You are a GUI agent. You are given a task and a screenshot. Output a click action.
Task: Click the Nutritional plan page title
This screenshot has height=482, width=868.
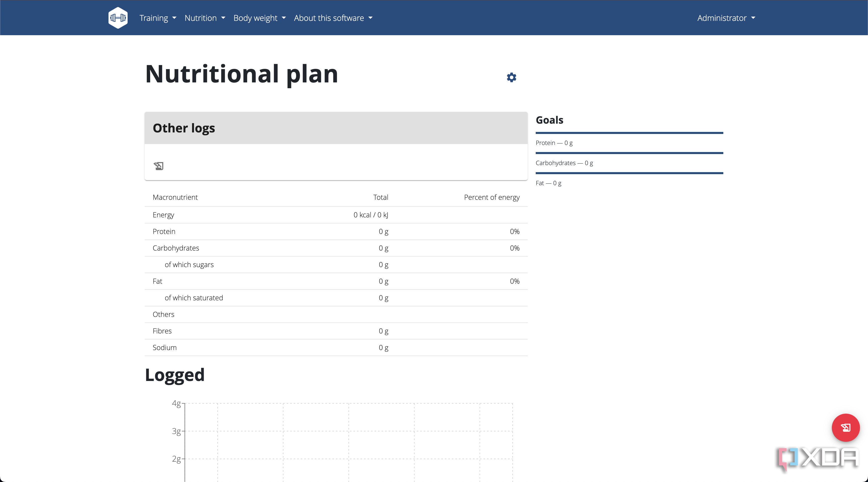pos(241,74)
